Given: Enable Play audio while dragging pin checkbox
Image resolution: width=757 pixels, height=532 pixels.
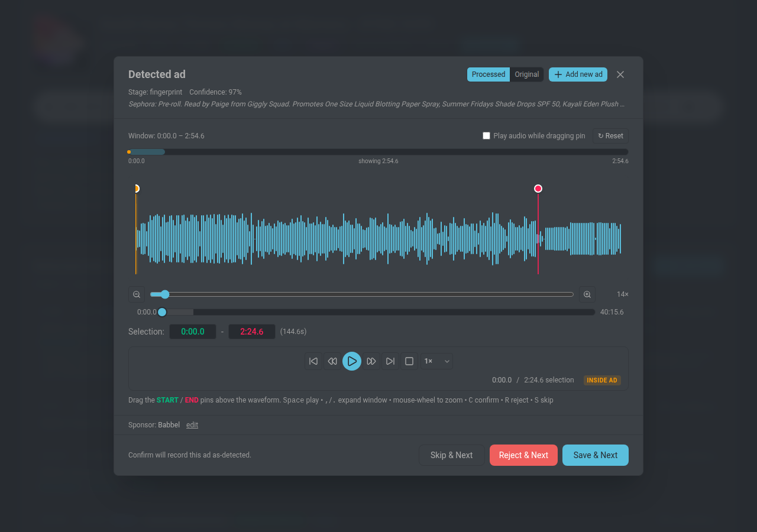Looking at the screenshot, I should pos(487,136).
